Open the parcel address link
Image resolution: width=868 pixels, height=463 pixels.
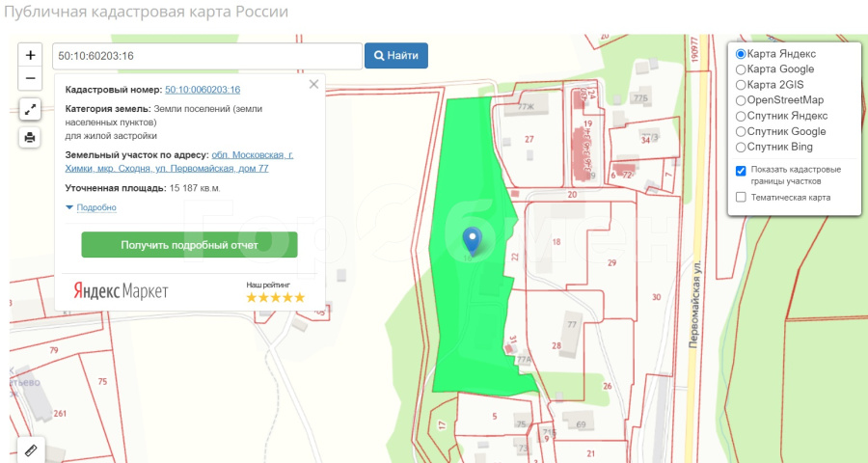(253, 161)
